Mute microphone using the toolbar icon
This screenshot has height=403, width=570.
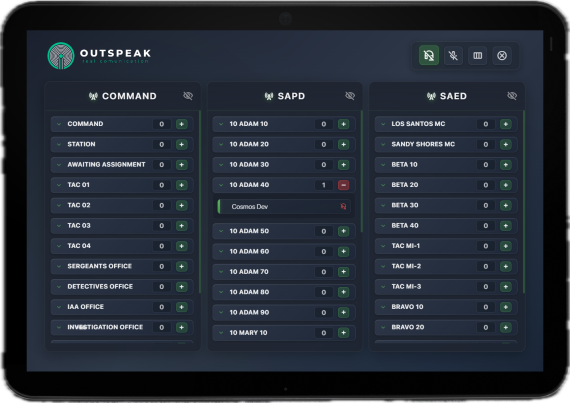point(453,56)
